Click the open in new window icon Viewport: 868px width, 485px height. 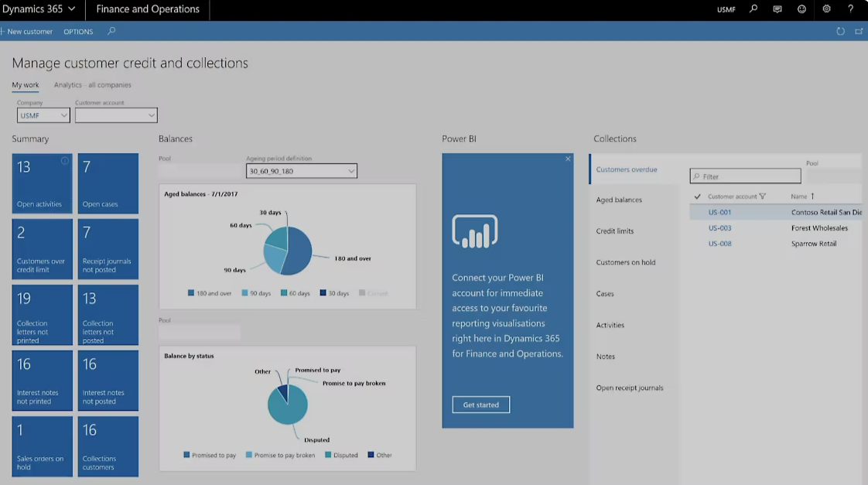point(859,31)
